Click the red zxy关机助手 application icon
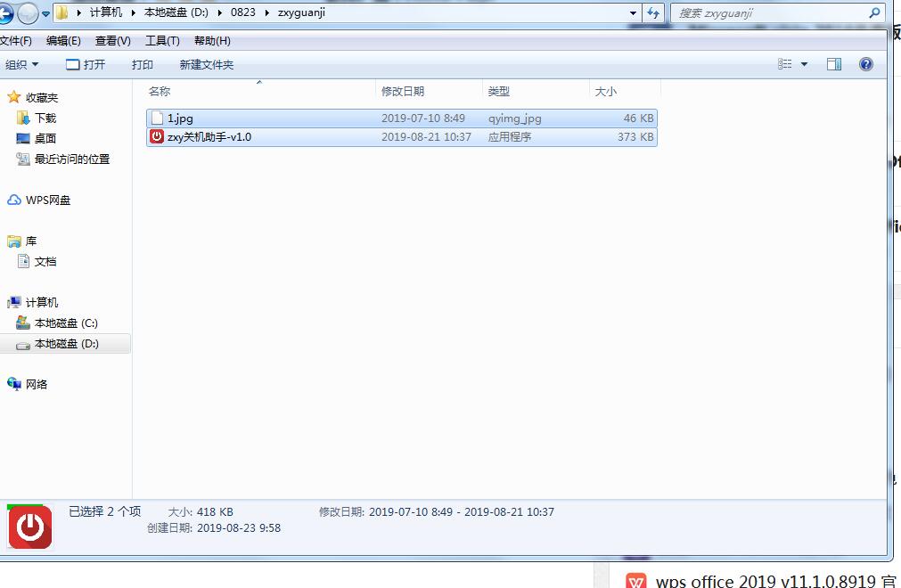The image size is (901, 588). click(x=157, y=137)
